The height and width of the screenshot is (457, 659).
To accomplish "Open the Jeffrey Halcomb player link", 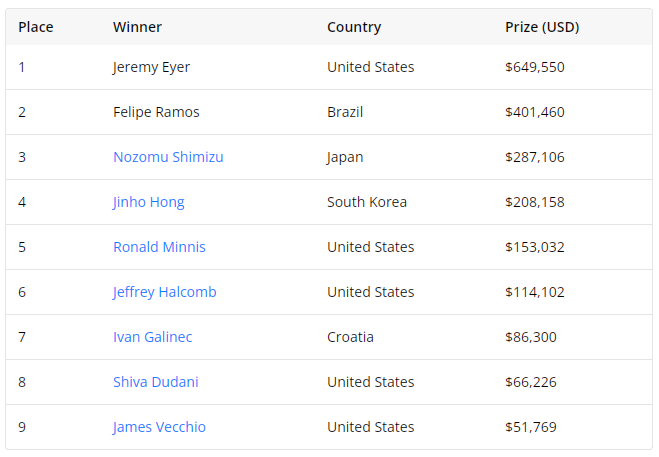I will point(164,292).
